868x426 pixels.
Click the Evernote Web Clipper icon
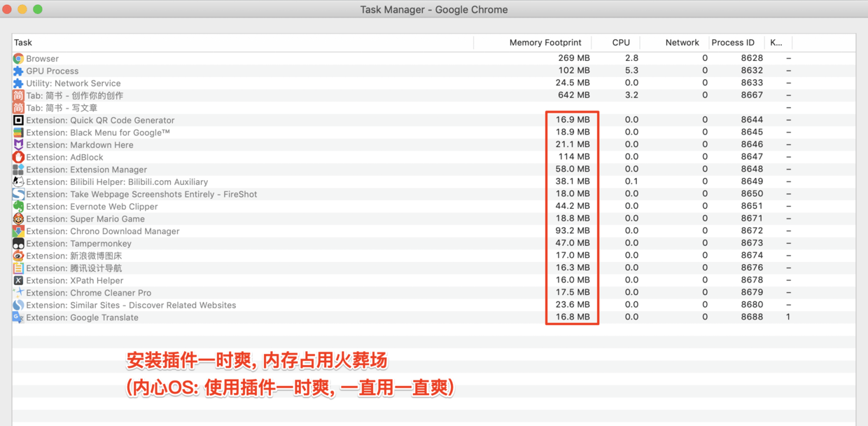18,207
